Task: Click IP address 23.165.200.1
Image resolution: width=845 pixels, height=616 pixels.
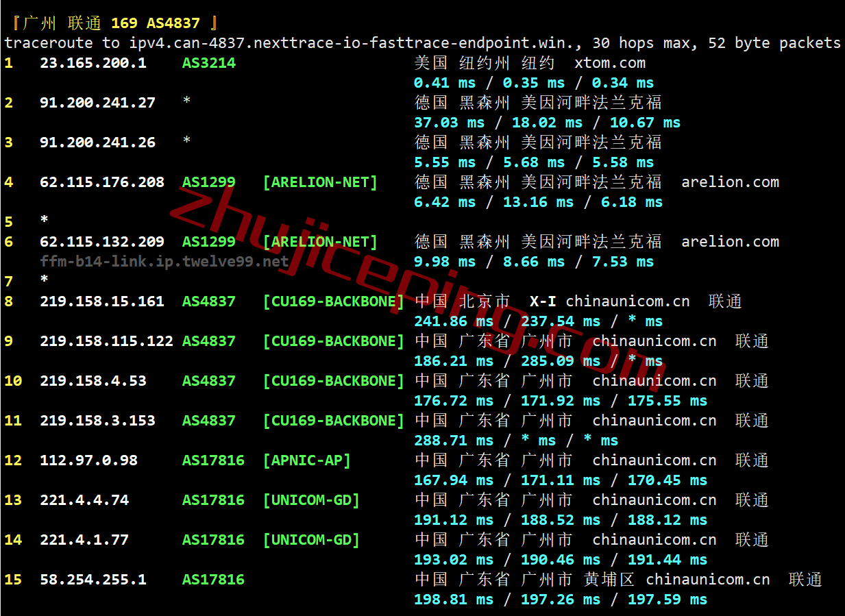Action: (x=93, y=63)
